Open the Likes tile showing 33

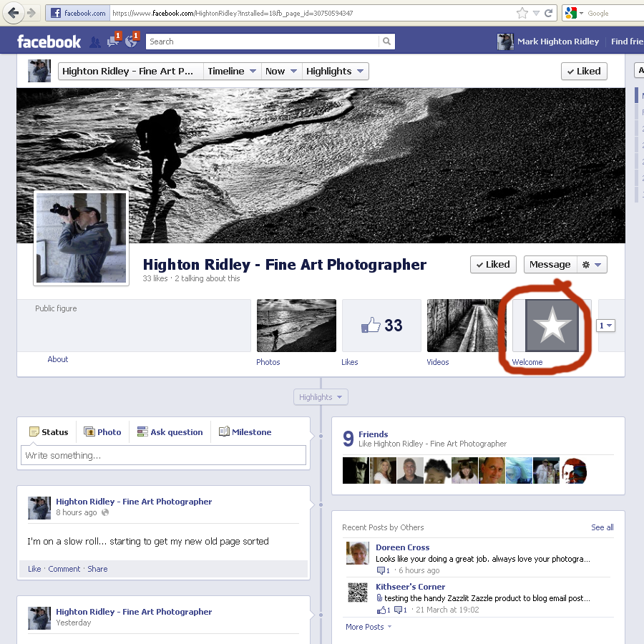381,326
